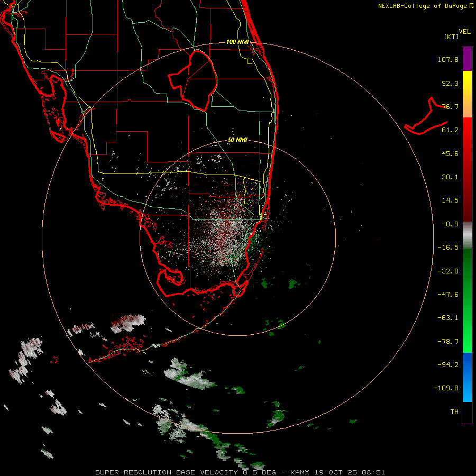The height and width of the screenshot is (476, 476).
Task: Pick the blue segment of velocity color bar
Action: 467,377
